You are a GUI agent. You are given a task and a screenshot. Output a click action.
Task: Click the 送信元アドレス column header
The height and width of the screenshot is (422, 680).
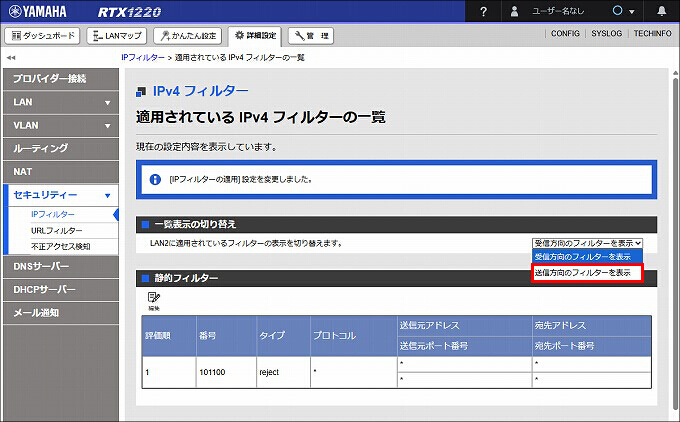click(x=464, y=326)
